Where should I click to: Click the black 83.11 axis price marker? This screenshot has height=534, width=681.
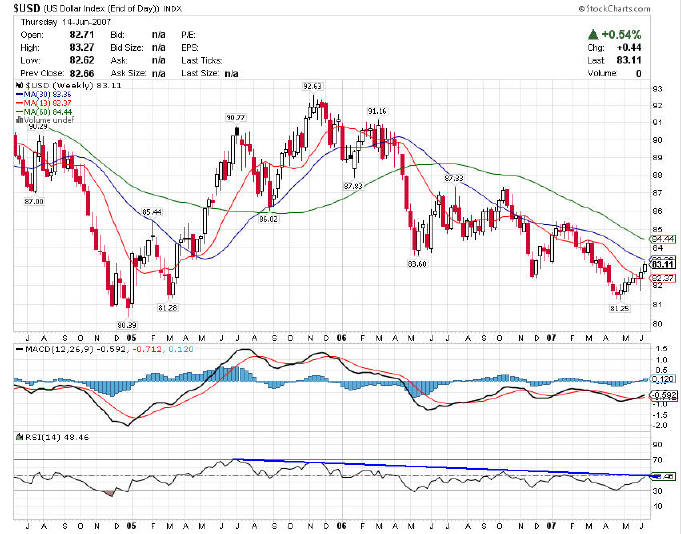(x=663, y=264)
